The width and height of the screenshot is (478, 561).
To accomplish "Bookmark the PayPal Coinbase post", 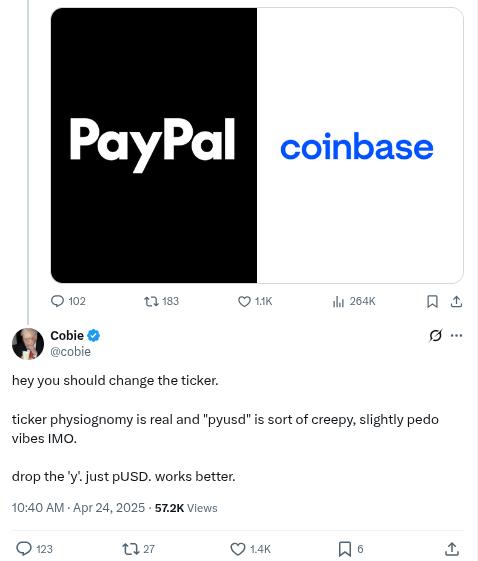I will (432, 302).
